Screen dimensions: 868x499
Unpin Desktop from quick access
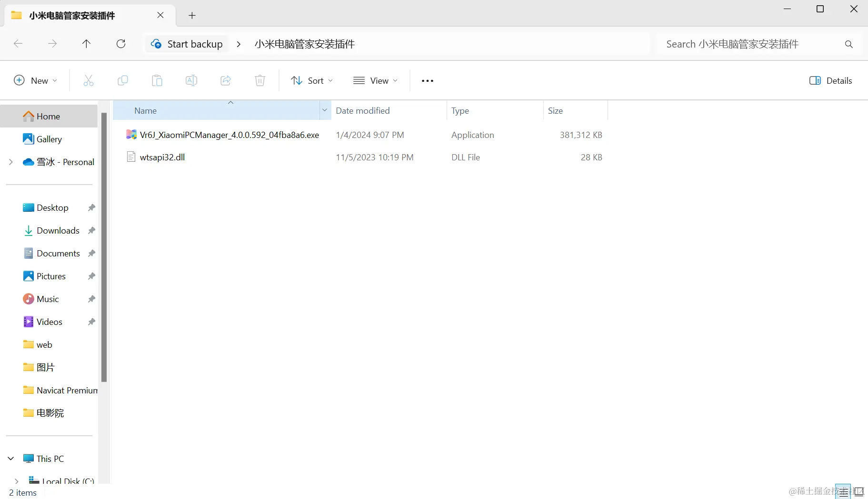tap(91, 208)
